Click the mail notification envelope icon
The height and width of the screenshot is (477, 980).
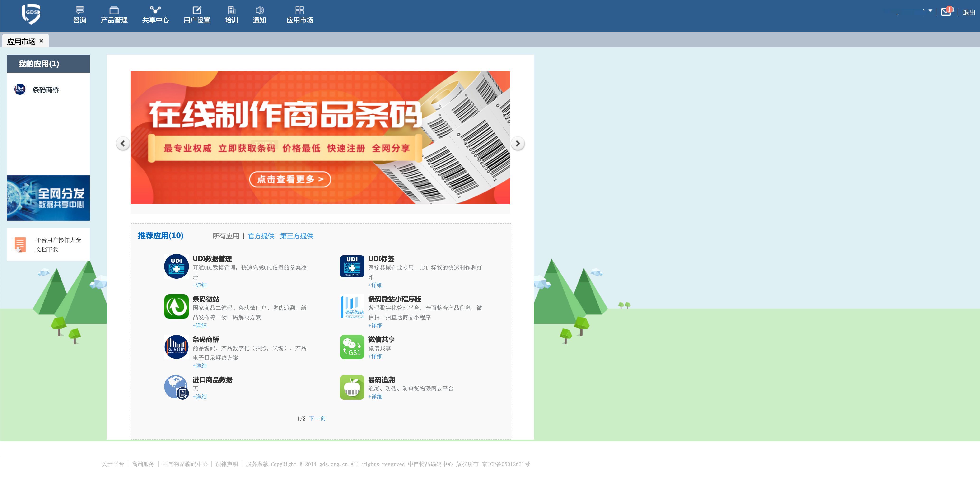pos(945,12)
